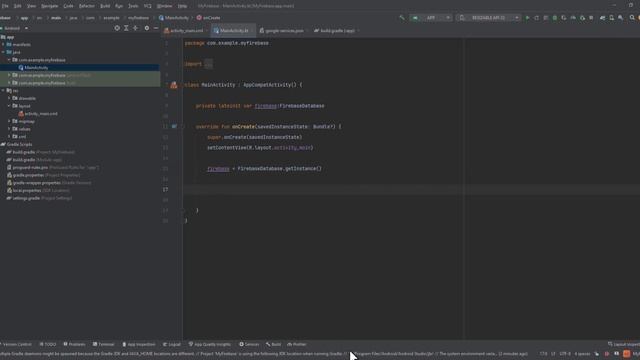Click the Make Project hammer icon
640x360 pixels.
[x=402, y=18]
